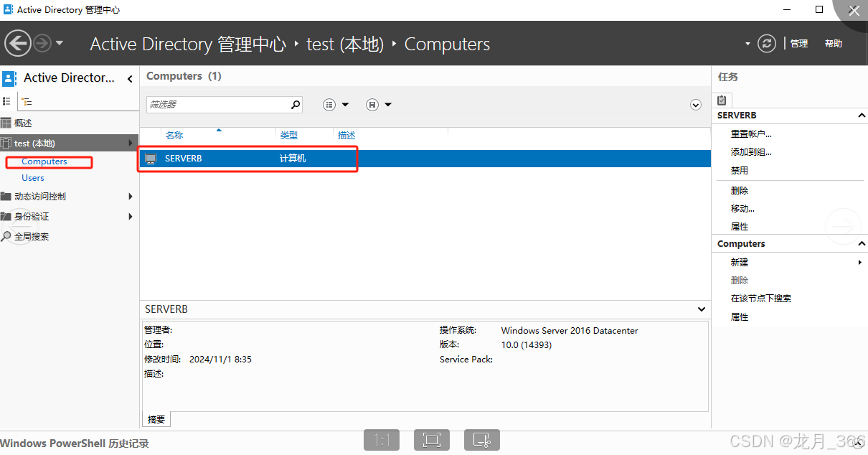Click the back navigation arrow button

click(x=18, y=43)
